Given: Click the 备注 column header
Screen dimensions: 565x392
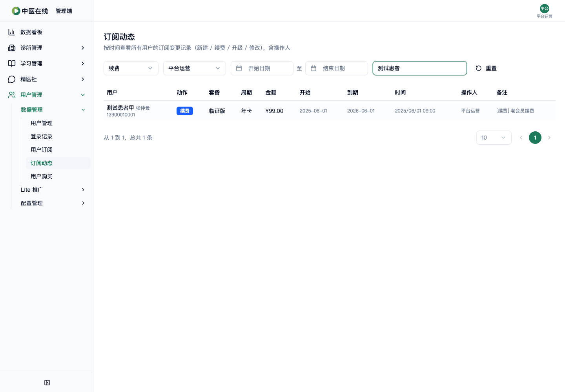Looking at the screenshot, I should [x=502, y=93].
